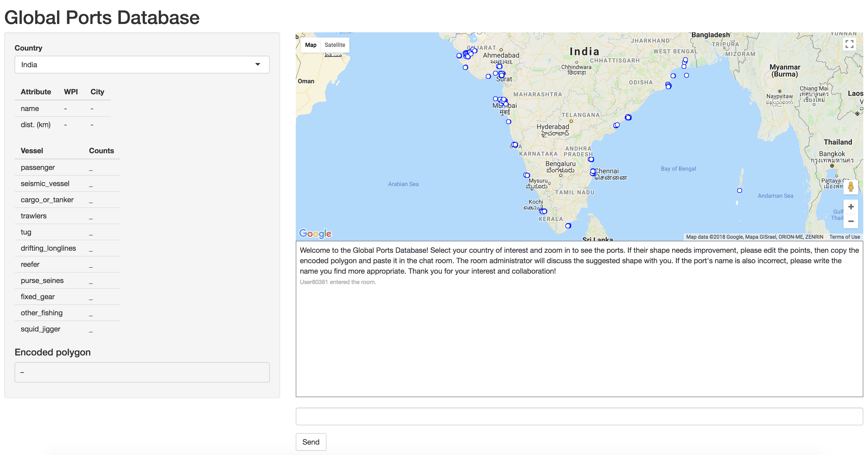This screenshot has height=455, width=868.
Task: Toggle fullscreen map view
Action: point(850,44)
